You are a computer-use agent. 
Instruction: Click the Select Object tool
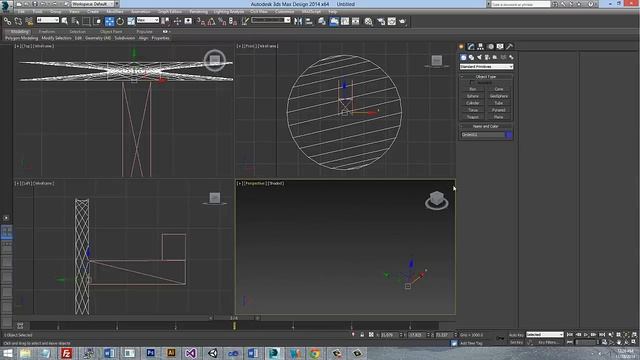click(x=64, y=21)
